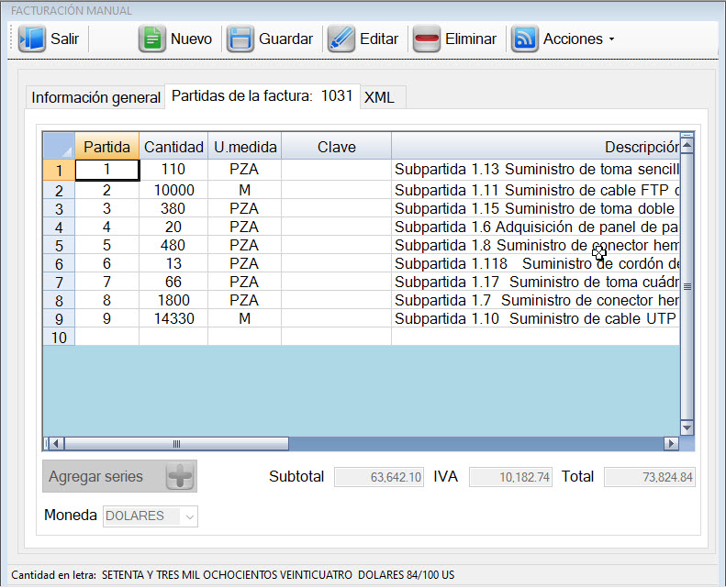Click description Subpartida 1.6 Adquisición de panel
The height and width of the screenshot is (588, 726).
tap(536, 227)
